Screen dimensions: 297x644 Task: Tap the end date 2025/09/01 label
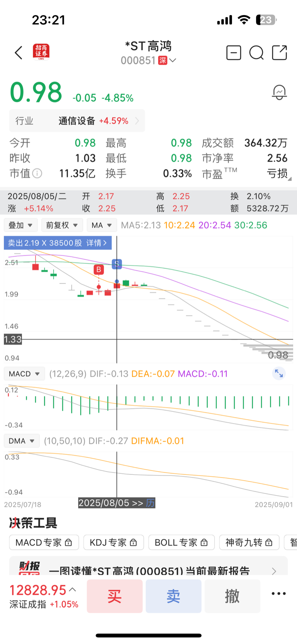point(274,505)
